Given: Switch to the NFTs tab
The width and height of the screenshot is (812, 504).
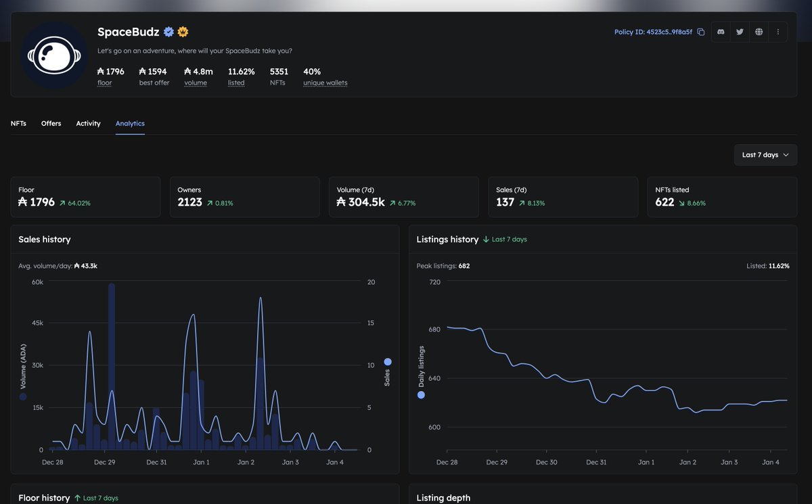Looking at the screenshot, I should pos(19,123).
